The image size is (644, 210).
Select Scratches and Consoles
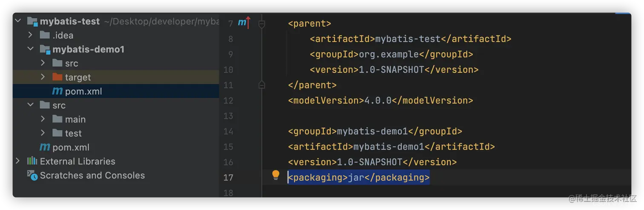pyautogui.click(x=92, y=175)
